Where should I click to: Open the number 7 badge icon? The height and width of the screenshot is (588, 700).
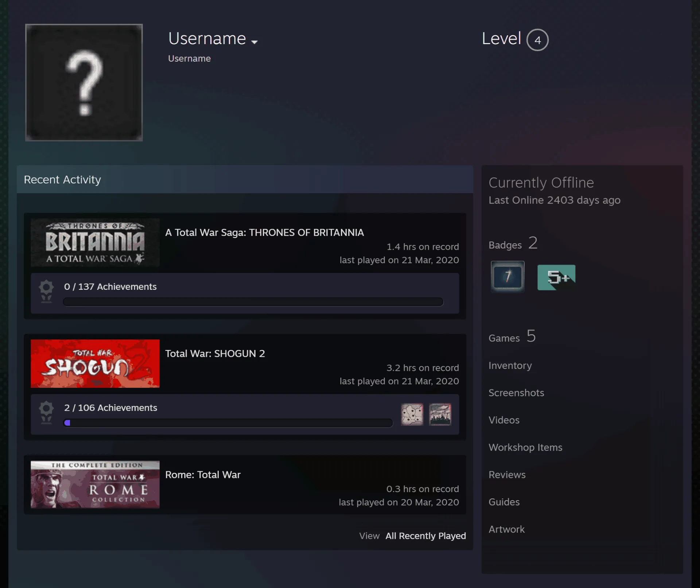(x=507, y=277)
